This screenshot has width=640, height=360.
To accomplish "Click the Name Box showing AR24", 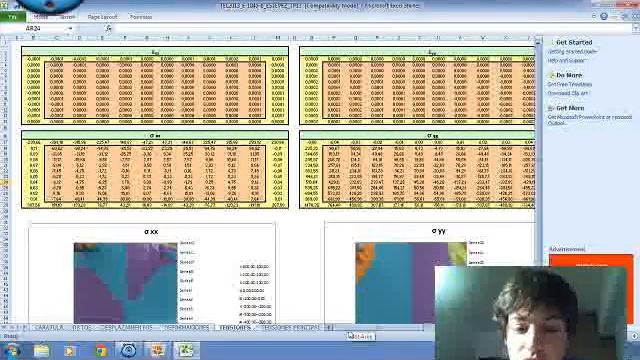I will [33, 28].
